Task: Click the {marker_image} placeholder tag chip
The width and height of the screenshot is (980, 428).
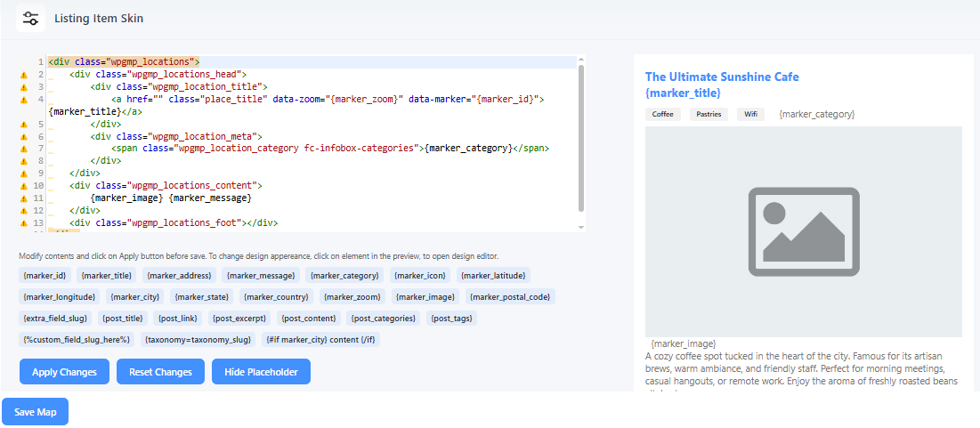Action: (x=425, y=297)
